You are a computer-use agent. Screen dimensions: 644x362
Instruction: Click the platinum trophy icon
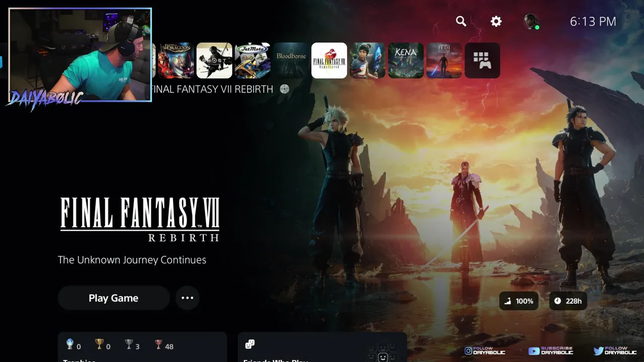click(70, 344)
